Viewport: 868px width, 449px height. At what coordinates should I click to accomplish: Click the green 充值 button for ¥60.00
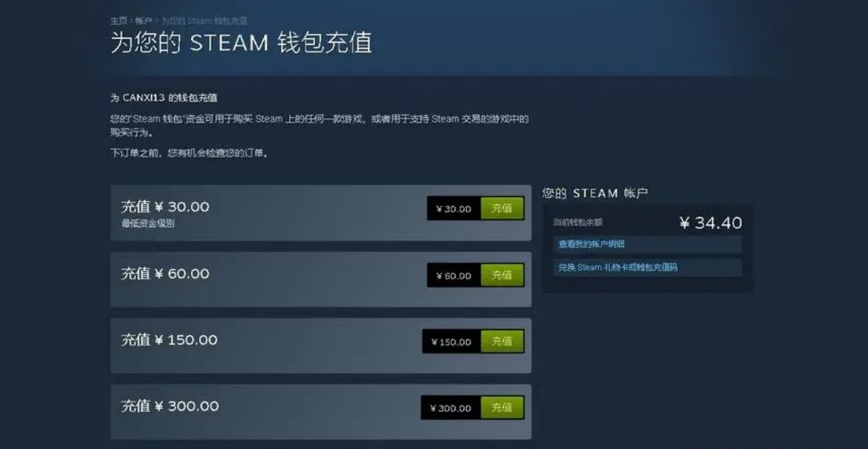[x=502, y=274]
